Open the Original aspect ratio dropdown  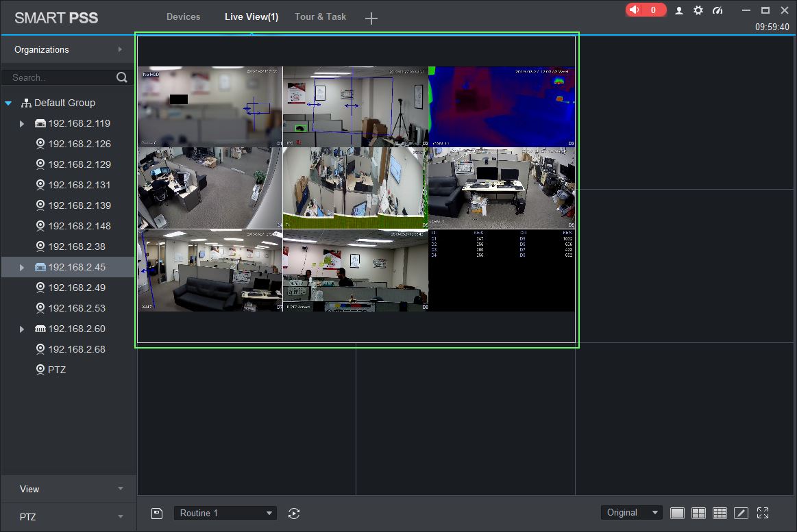(x=631, y=513)
